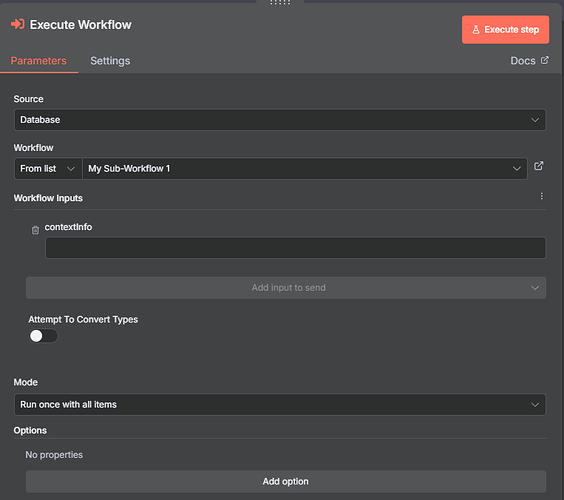This screenshot has height=500, width=564.
Task: Delete the contextInfo input via trash icon
Action: coord(35,230)
